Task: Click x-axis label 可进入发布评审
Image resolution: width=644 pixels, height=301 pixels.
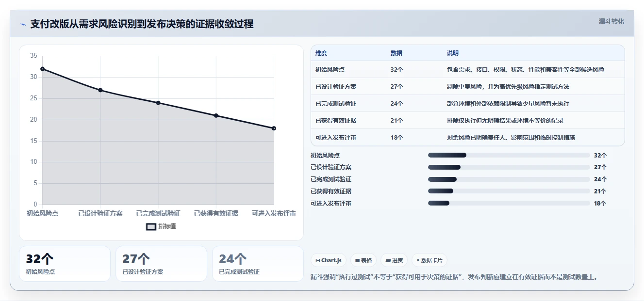Action: (x=274, y=213)
